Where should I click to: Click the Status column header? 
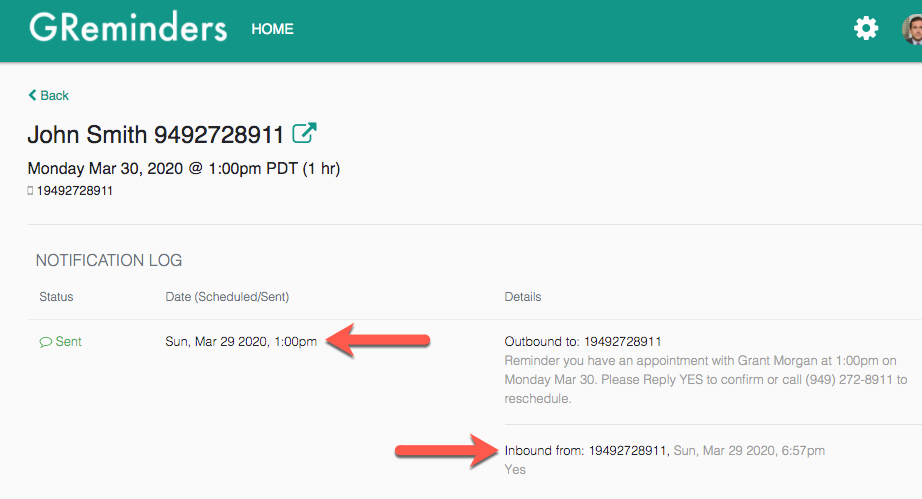pyautogui.click(x=56, y=297)
